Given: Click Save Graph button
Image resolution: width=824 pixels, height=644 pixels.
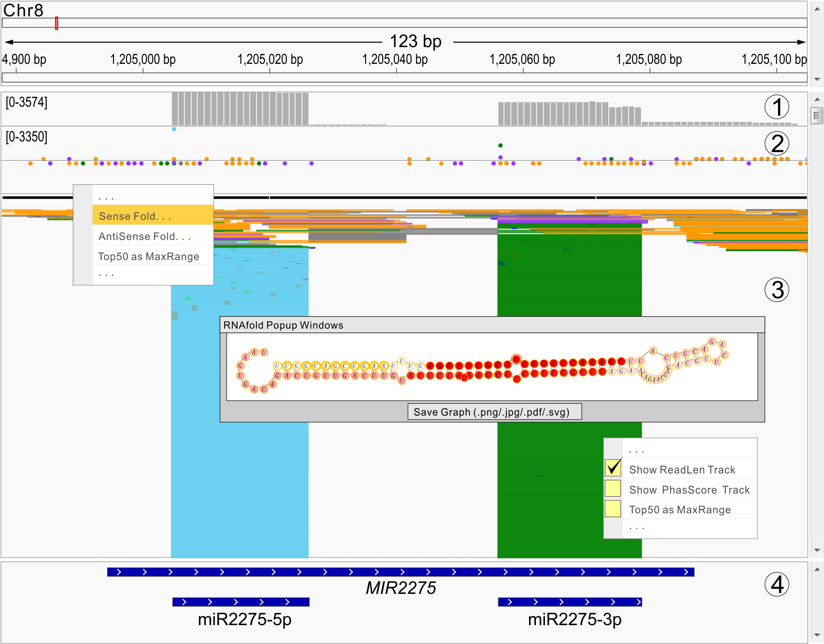Looking at the screenshot, I should click(494, 412).
